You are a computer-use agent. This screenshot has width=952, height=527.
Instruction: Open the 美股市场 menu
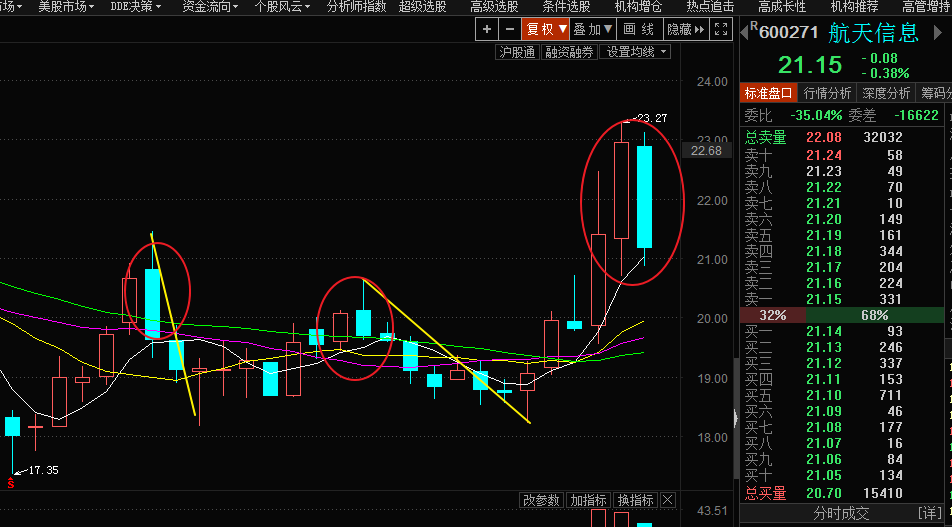[x=66, y=7]
